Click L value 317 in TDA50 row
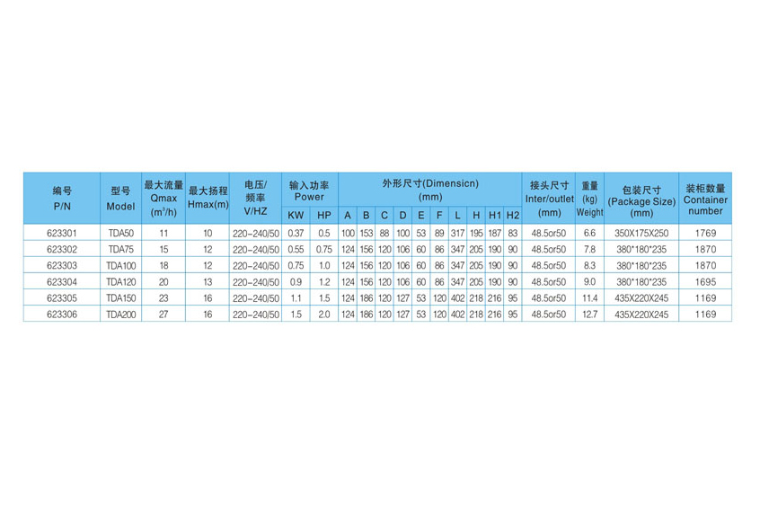The height and width of the screenshot is (532, 760). click(457, 234)
